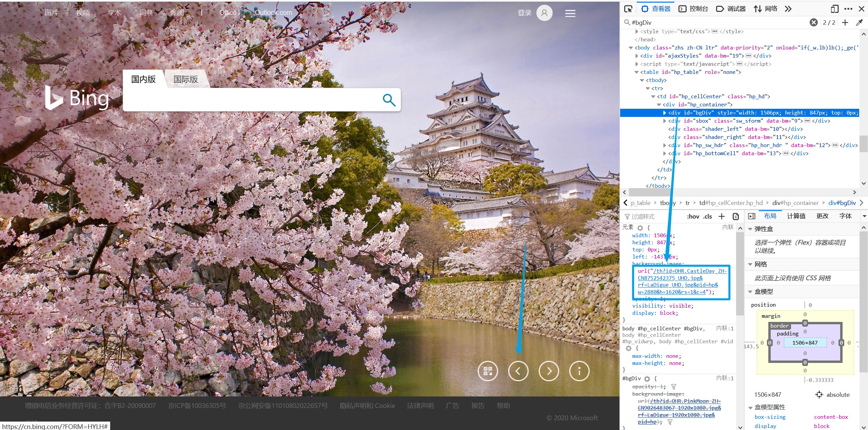The height and width of the screenshot is (430, 868).
Task: Click the selector highlighter icon beside #bgDiv rule
Action: point(647,379)
